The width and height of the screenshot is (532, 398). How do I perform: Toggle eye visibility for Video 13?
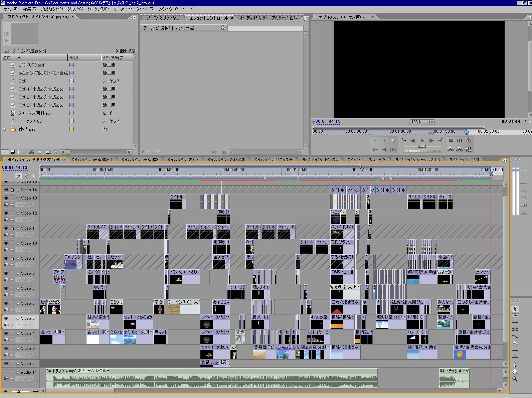tap(6, 198)
